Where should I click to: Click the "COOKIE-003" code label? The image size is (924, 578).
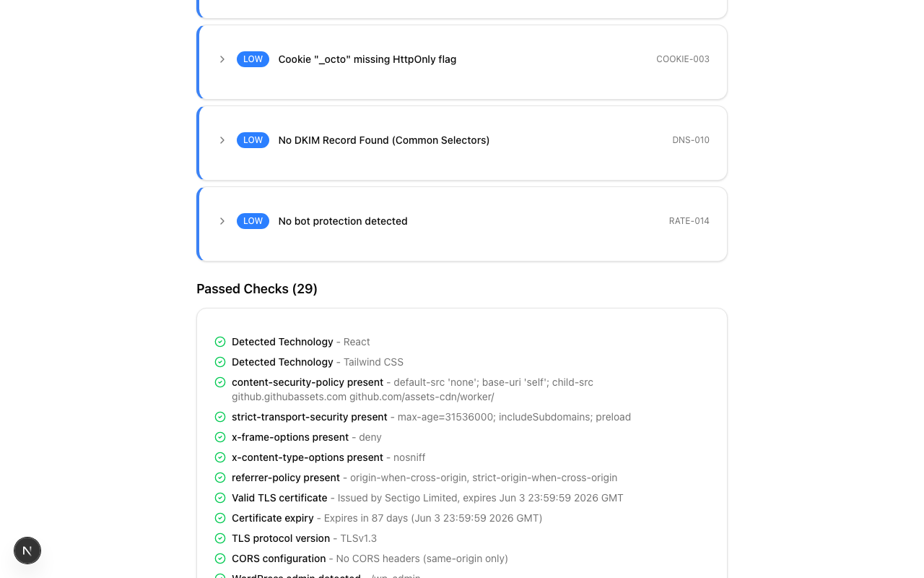coord(683,59)
